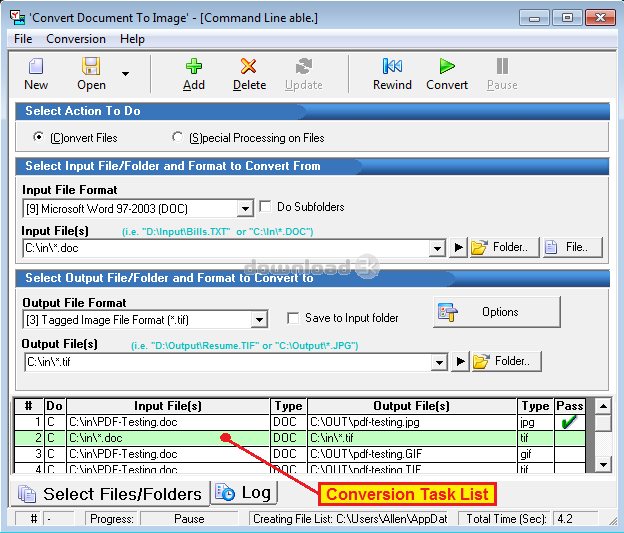The image size is (624, 533).
Task: Click the Pause toolbar icon
Action: [502, 66]
